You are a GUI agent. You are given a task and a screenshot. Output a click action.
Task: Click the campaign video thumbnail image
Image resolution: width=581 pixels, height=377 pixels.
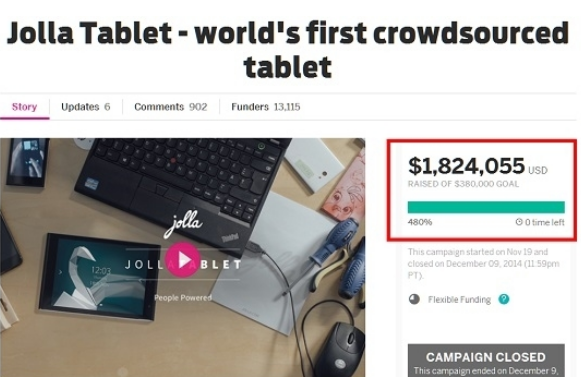[182, 258]
